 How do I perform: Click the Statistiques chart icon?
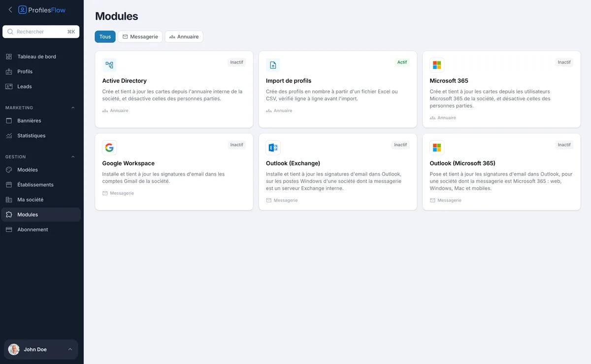click(9, 136)
